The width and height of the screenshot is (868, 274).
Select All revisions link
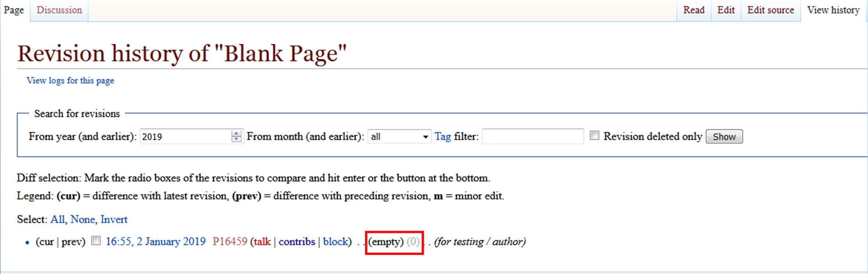pyautogui.click(x=57, y=220)
